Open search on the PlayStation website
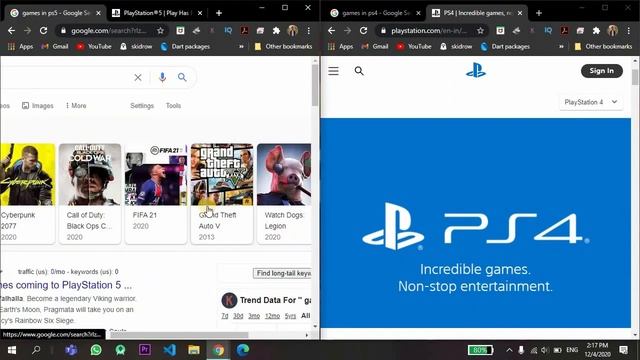 (359, 71)
